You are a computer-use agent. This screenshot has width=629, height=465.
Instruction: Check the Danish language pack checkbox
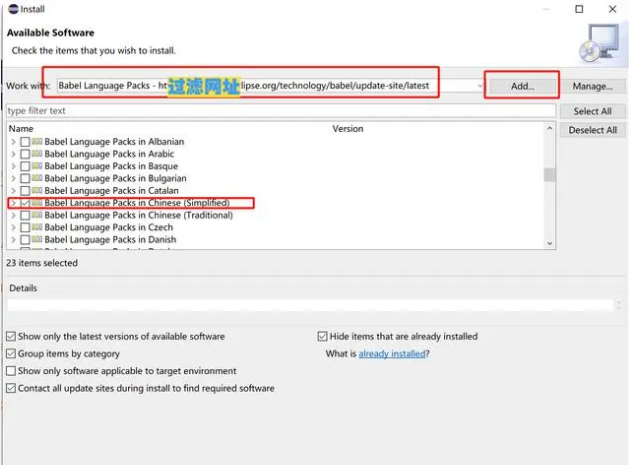point(25,240)
